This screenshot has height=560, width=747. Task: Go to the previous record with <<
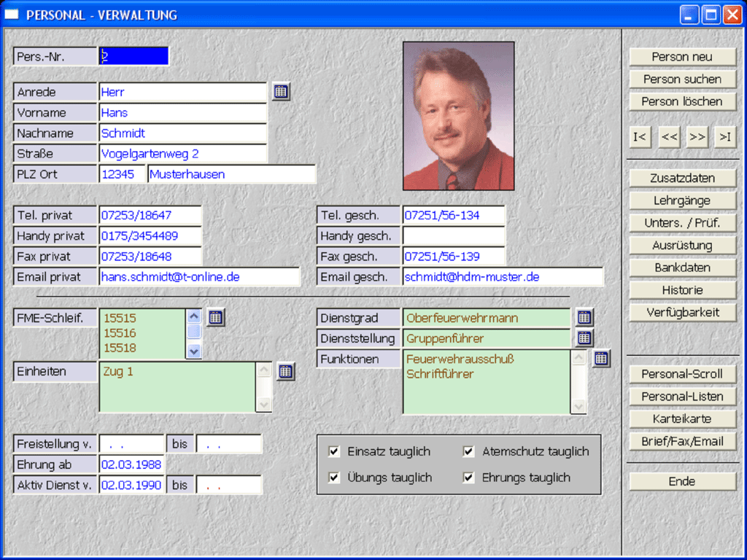(x=669, y=137)
